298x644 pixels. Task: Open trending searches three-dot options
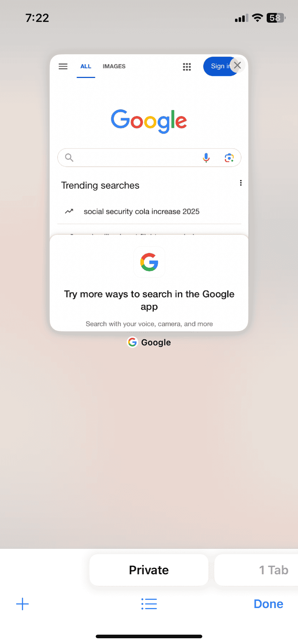241,183
